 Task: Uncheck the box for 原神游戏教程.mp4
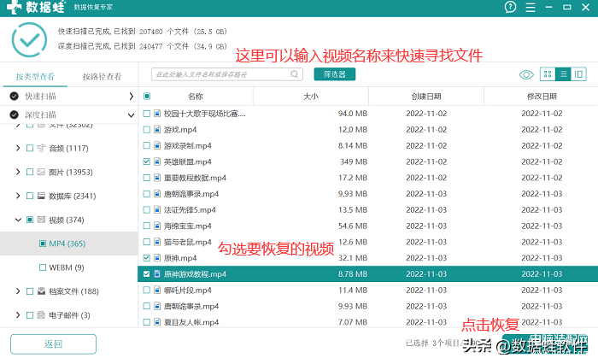[146, 274]
